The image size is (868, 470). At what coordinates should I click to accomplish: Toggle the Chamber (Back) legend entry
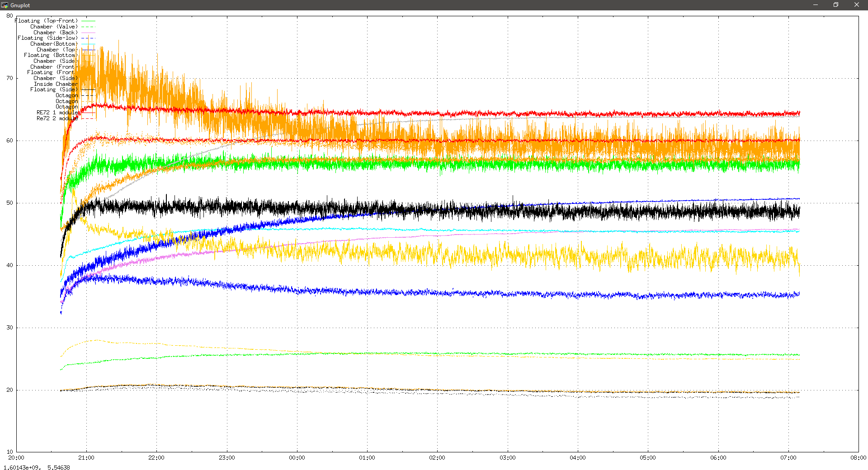coord(55,33)
